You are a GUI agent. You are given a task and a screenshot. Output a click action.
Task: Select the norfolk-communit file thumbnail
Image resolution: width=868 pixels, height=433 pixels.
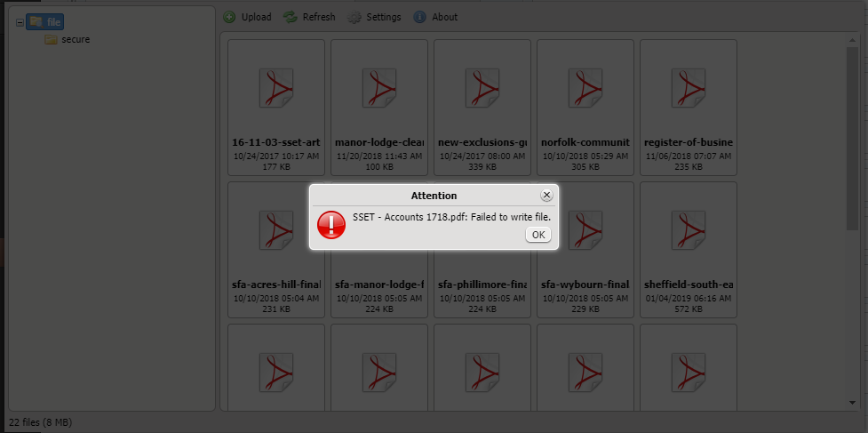pyautogui.click(x=585, y=108)
